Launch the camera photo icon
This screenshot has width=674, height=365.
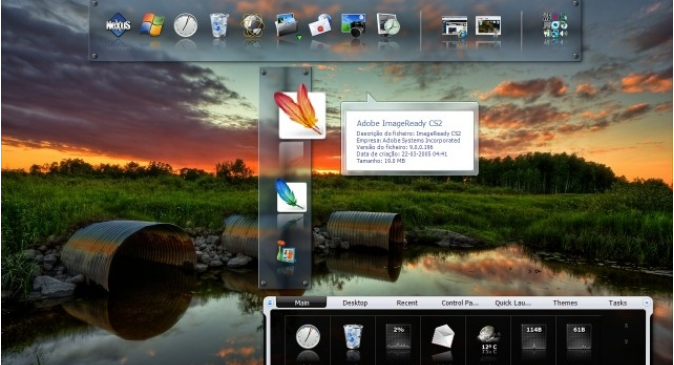(x=353, y=25)
